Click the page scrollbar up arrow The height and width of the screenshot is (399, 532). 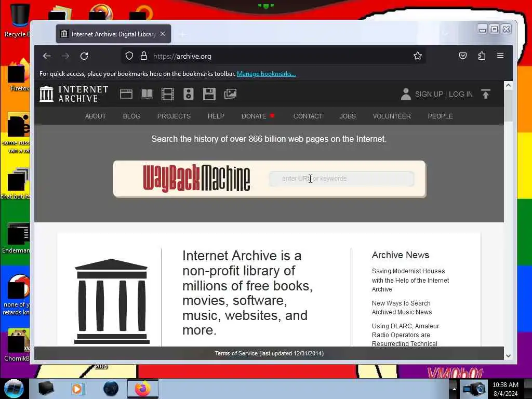(x=508, y=85)
